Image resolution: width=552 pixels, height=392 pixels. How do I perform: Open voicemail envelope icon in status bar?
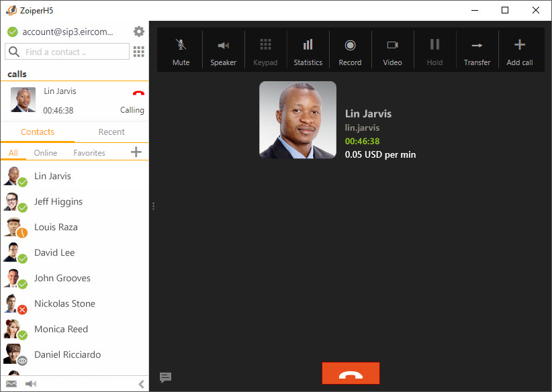pos(11,384)
